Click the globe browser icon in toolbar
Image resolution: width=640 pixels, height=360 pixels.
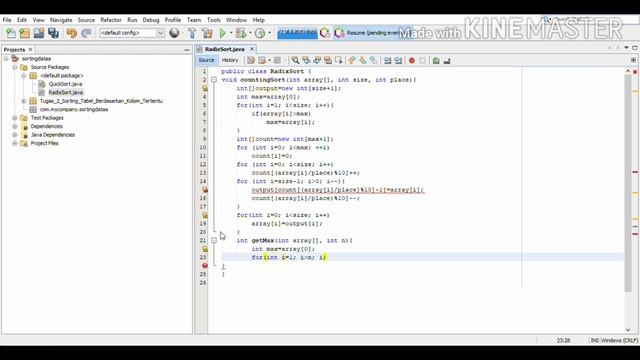tap(174, 33)
